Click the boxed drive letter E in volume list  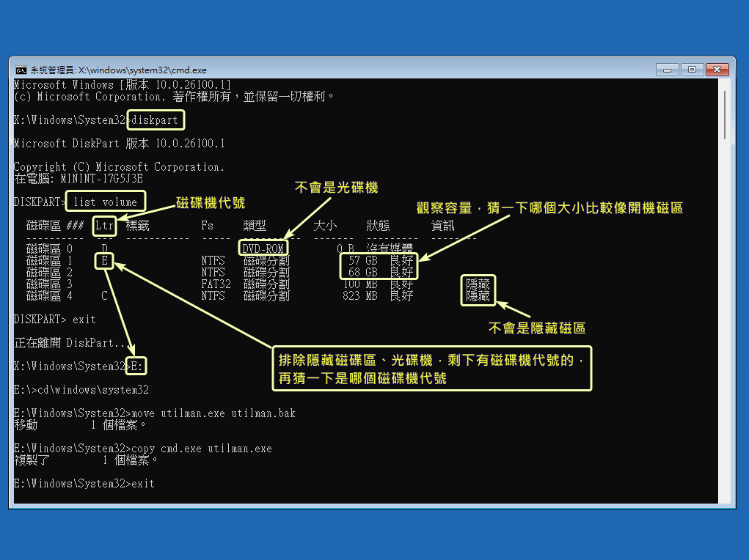pos(104,261)
